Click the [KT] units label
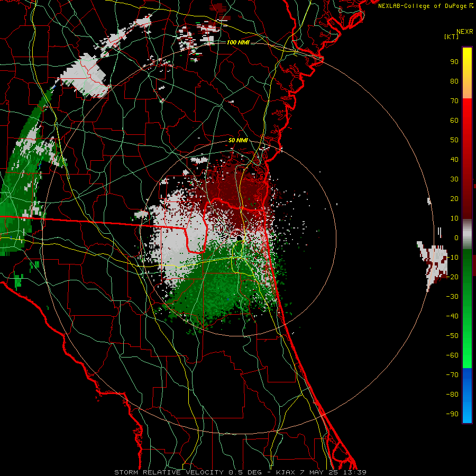This screenshot has width=476, height=476. coord(452,36)
